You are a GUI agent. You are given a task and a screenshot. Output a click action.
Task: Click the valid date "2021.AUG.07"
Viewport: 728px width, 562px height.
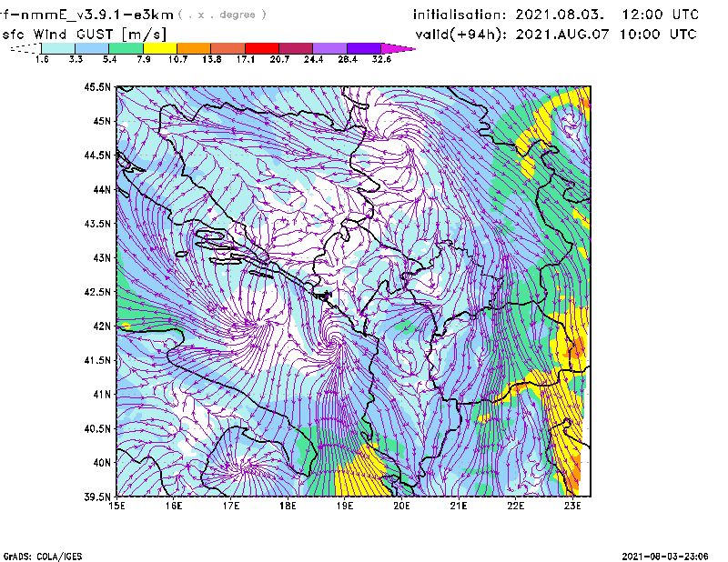pos(562,35)
